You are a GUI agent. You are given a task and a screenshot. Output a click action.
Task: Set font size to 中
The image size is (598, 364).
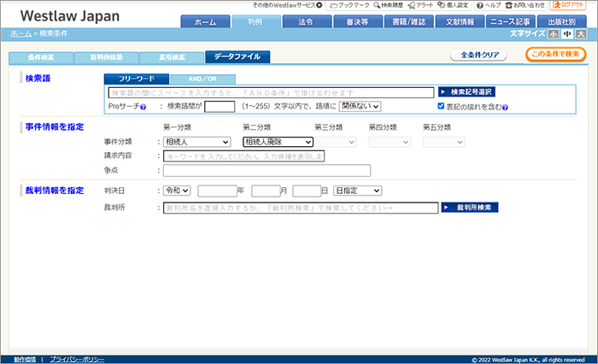(567, 34)
